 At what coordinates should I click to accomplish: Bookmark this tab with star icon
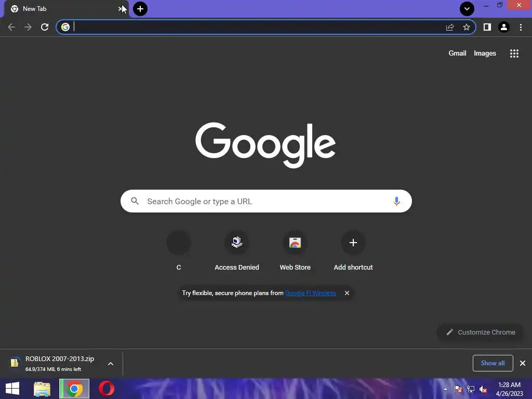(x=467, y=27)
